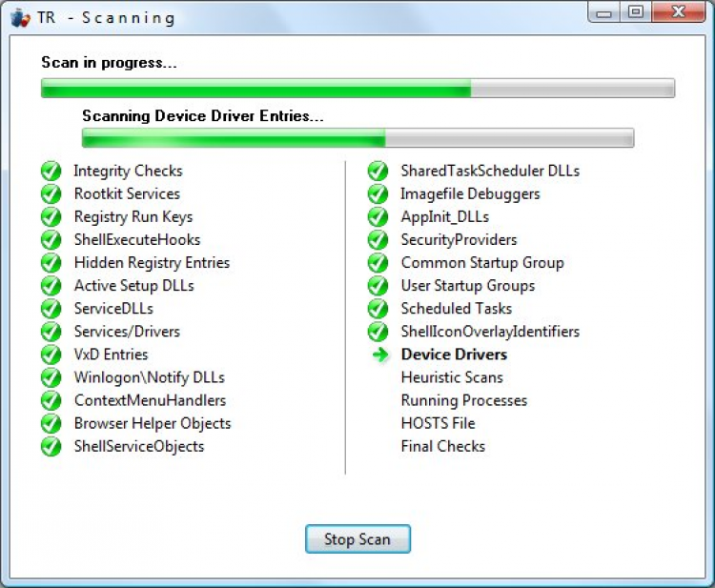This screenshot has height=588, width=715.
Task: Select the ContextMenuHandlers green checkmark
Action: pos(51,400)
